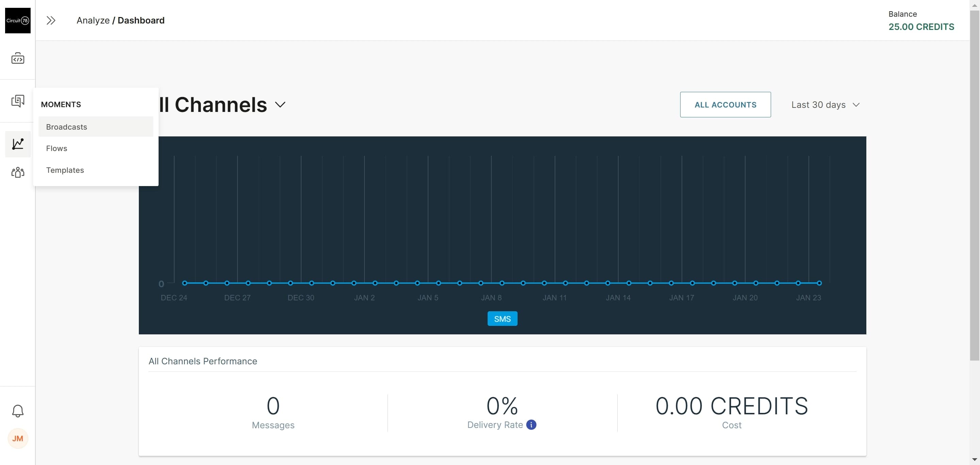This screenshot has width=980, height=465.
Task: Open the People audience sidebar icon
Action: click(17, 172)
